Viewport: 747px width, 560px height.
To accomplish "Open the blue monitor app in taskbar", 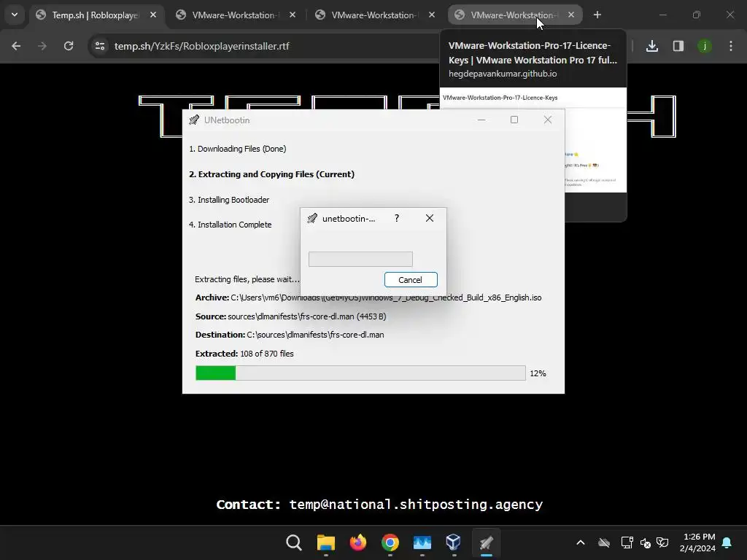I will pos(422,542).
